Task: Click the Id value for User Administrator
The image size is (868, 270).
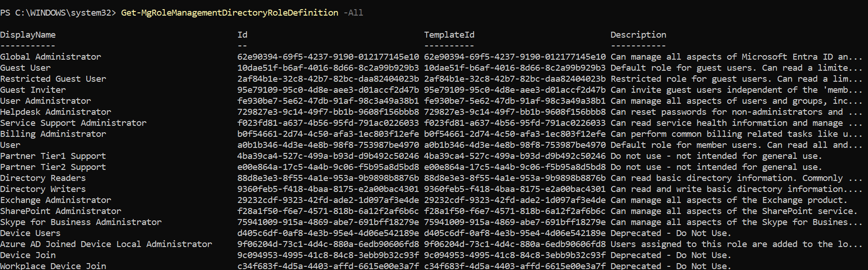Action: (328, 101)
